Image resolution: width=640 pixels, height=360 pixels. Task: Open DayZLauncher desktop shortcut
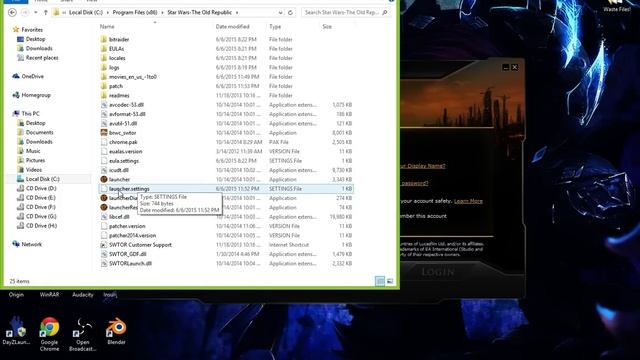click(x=16, y=331)
